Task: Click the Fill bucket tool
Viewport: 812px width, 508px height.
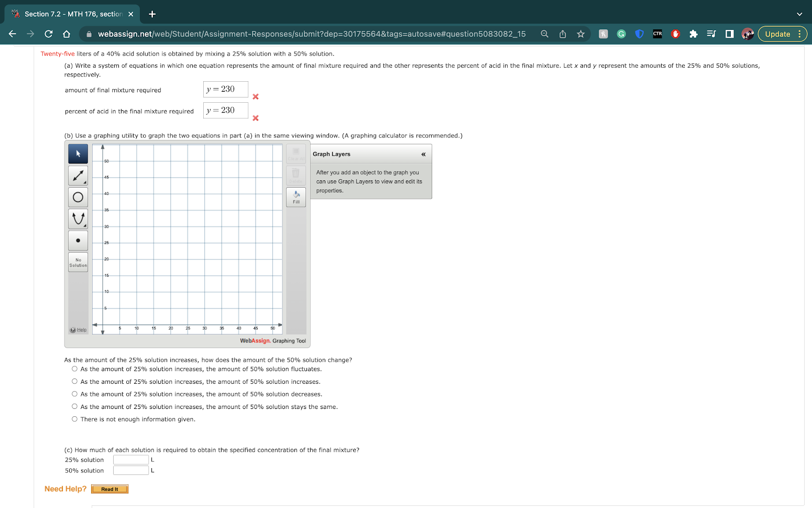Action: point(296,197)
